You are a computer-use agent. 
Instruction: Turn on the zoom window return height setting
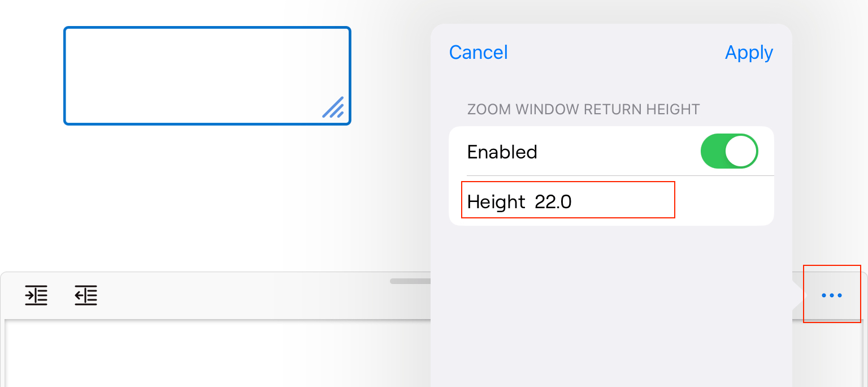tap(729, 151)
